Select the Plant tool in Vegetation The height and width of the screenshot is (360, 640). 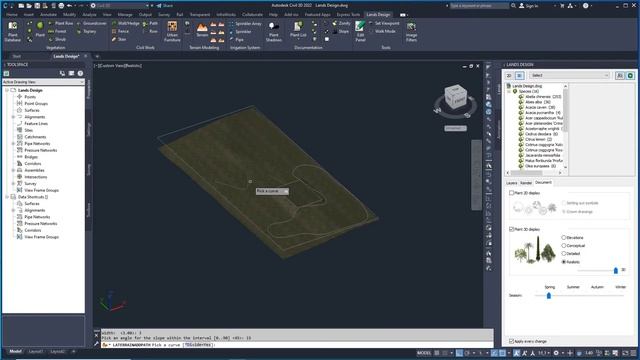40,29
